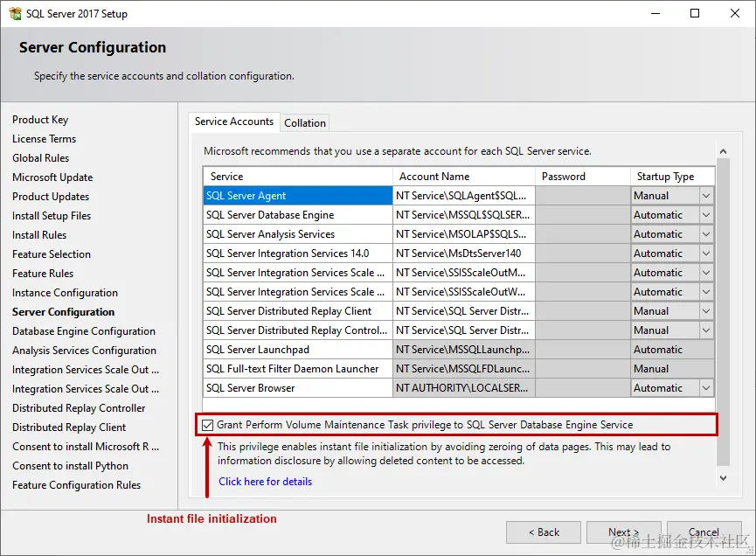
Task: Click Consent to install Microsoft R step
Action: 86,447
